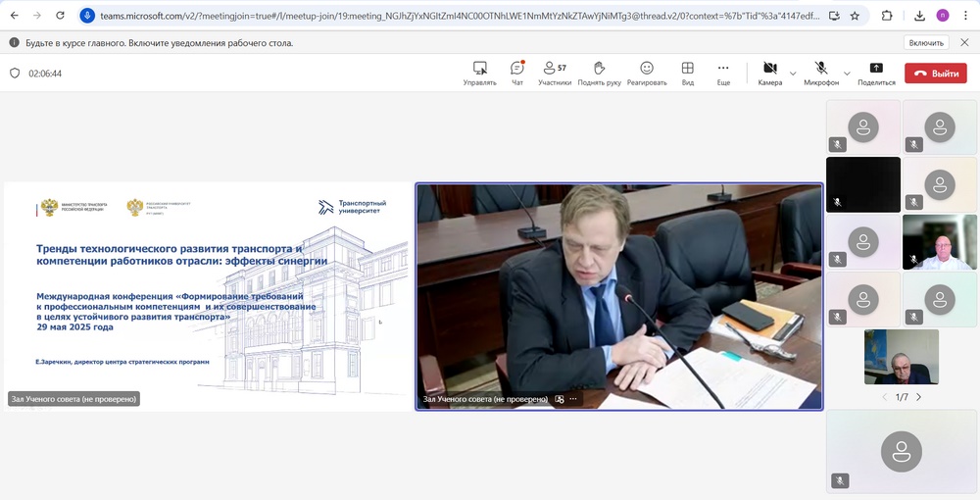
Task: Select the participant tile with map background
Action: click(902, 357)
